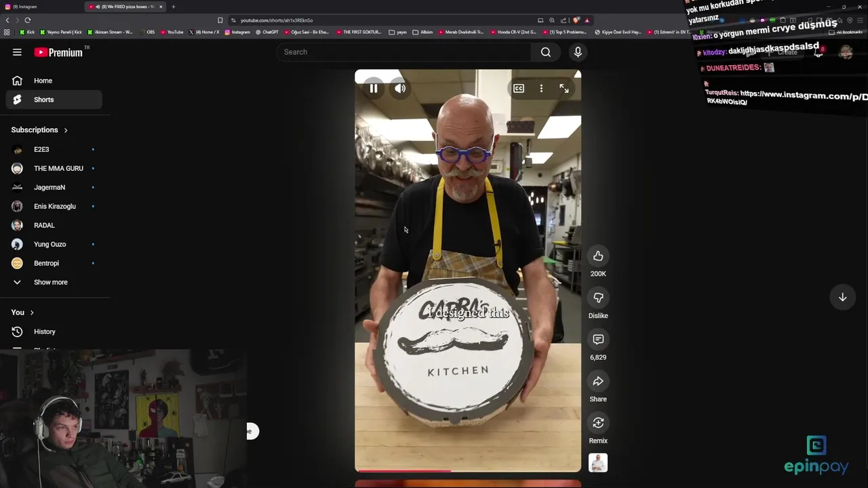Open the Albüm bookmarks folder
Viewport: 868px width, 488px height.
(422, 32)
